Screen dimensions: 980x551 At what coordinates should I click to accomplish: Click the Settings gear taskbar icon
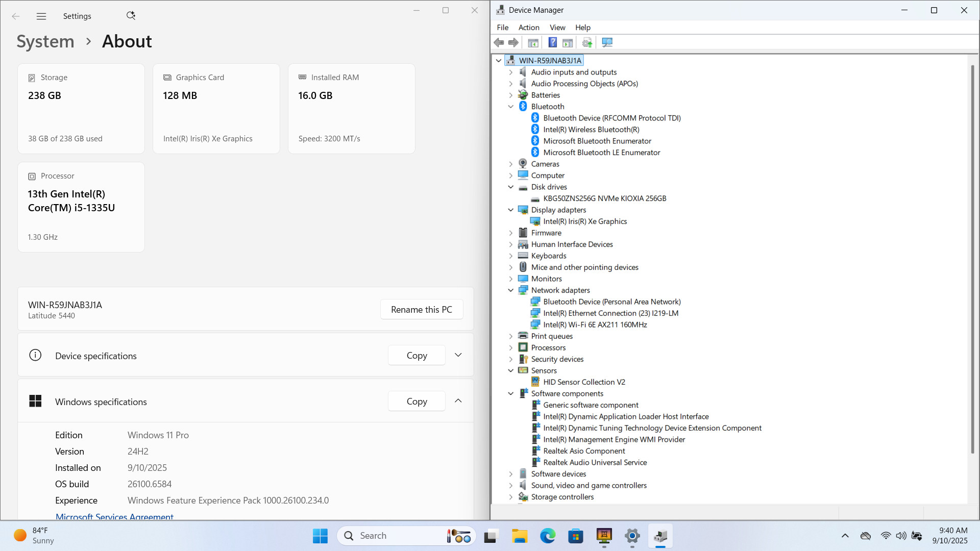(x=632, y=536)
